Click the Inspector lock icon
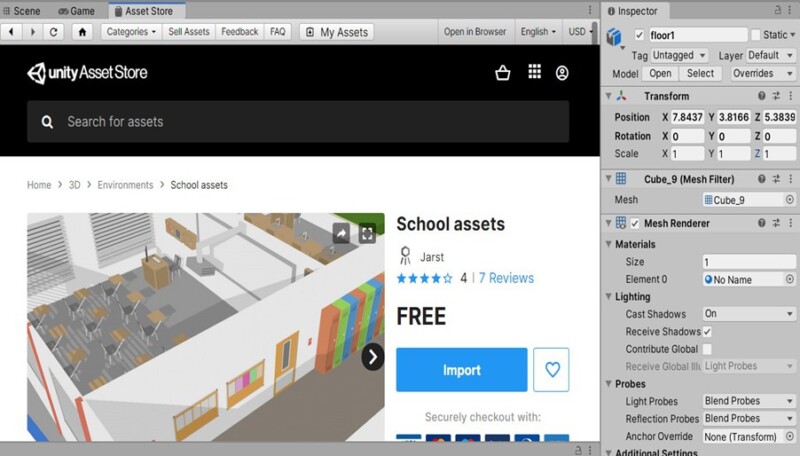The width and height of the screenshot is (800, 456). tap(778, 10)
